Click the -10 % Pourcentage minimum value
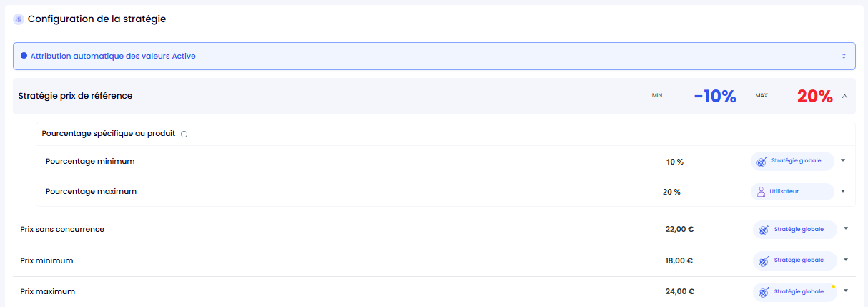Image resolution: width=868 pixels, height=307 pixels. click(x=673, y=162)
